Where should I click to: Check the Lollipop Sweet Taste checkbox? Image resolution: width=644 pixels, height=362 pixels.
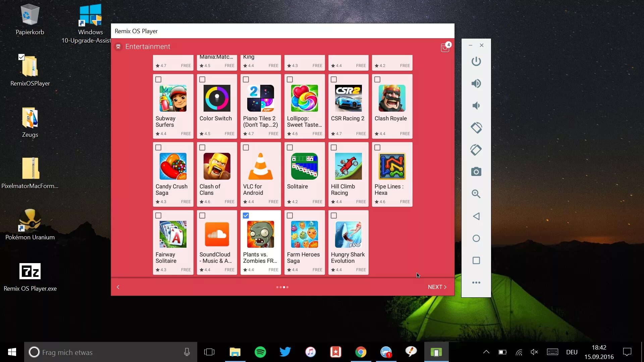point(290,79)
